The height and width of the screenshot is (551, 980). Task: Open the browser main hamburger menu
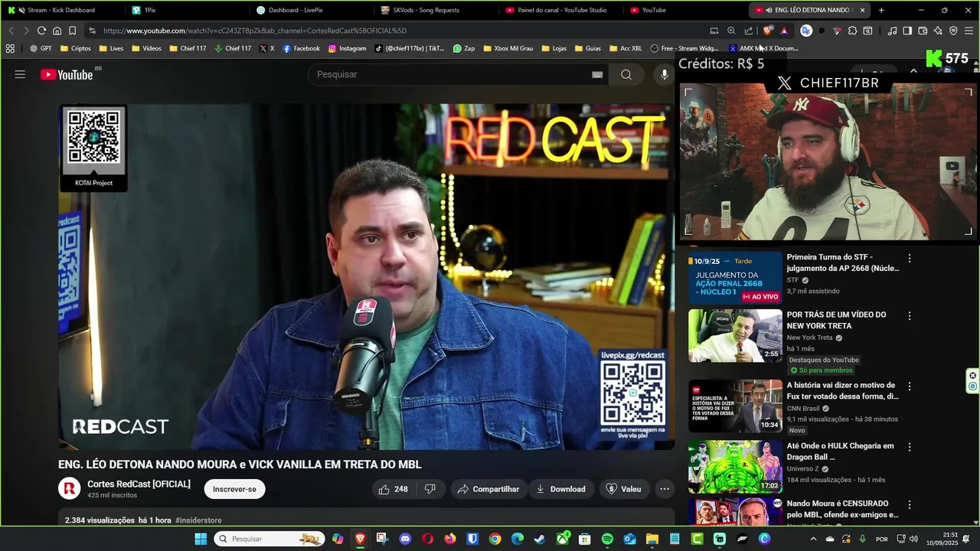coord(969,31)
